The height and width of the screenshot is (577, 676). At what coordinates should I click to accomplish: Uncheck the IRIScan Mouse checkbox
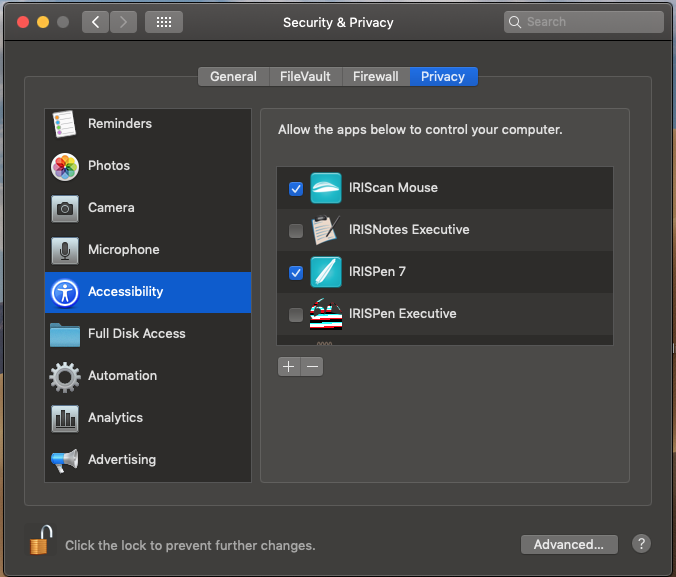295,188
